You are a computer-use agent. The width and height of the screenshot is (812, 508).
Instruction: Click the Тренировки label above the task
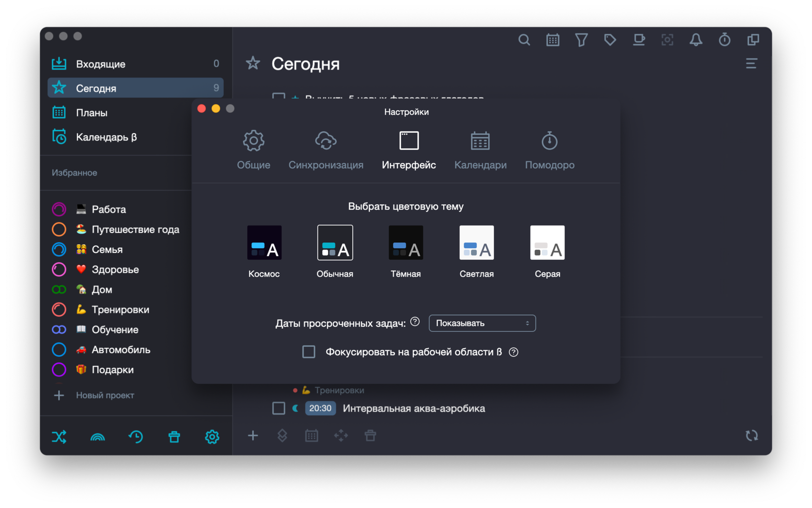339,390
